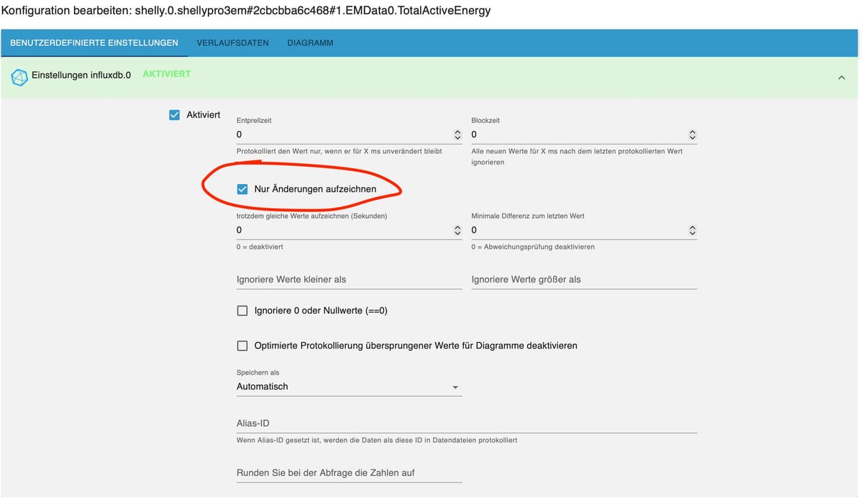Click the green AKTIVIERT status label
The width and height of the screenshot is (863, 504).
[x=167, y=74]
